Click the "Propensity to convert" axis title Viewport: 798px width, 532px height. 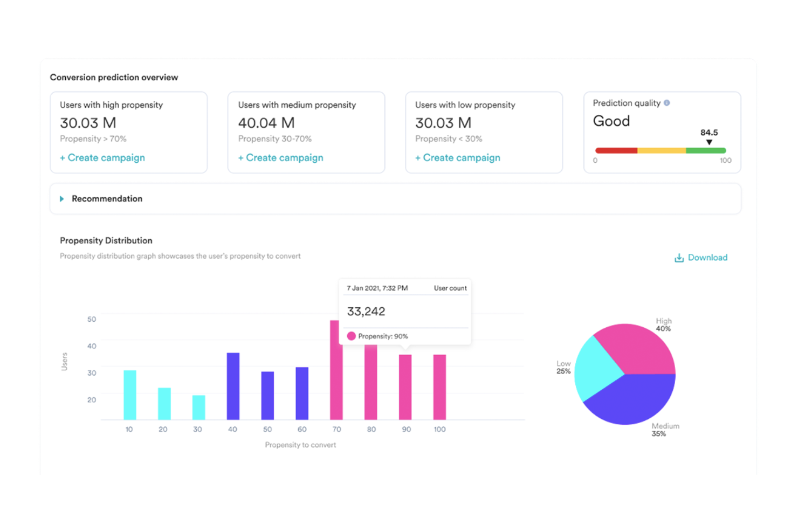pos(300,445)
